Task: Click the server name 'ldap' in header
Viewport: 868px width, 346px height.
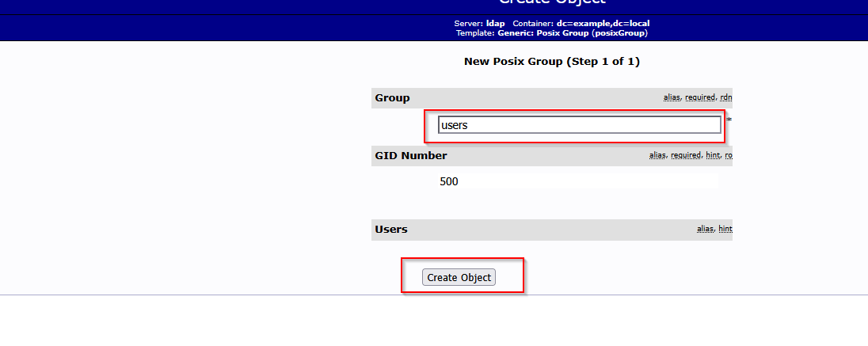Action: tap(495, 24)
